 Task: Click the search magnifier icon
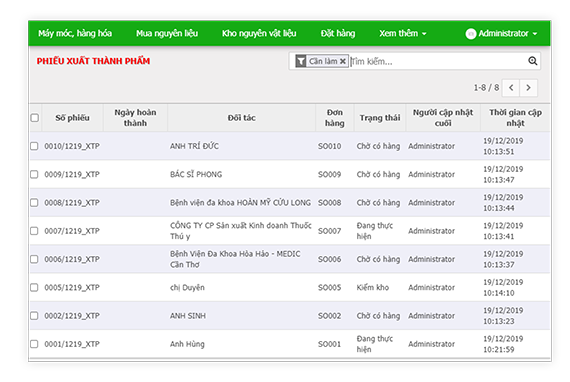click(533, 61)
